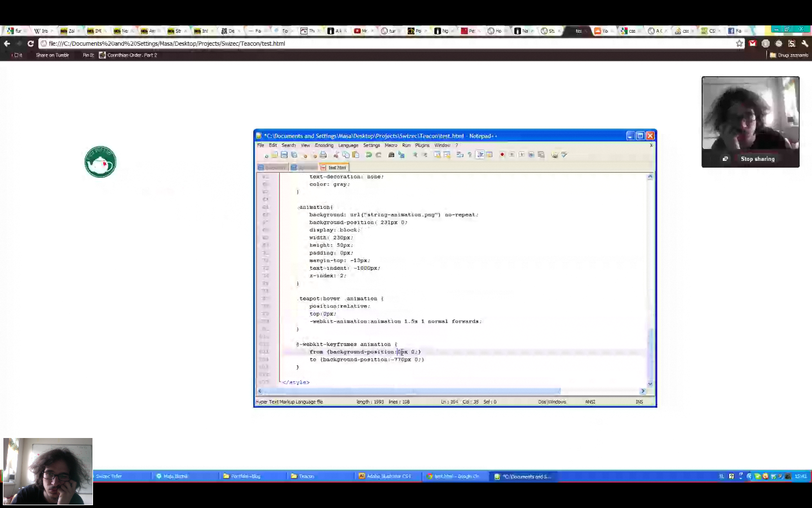Click the Cut scissors icon in Notepad++

336,155
